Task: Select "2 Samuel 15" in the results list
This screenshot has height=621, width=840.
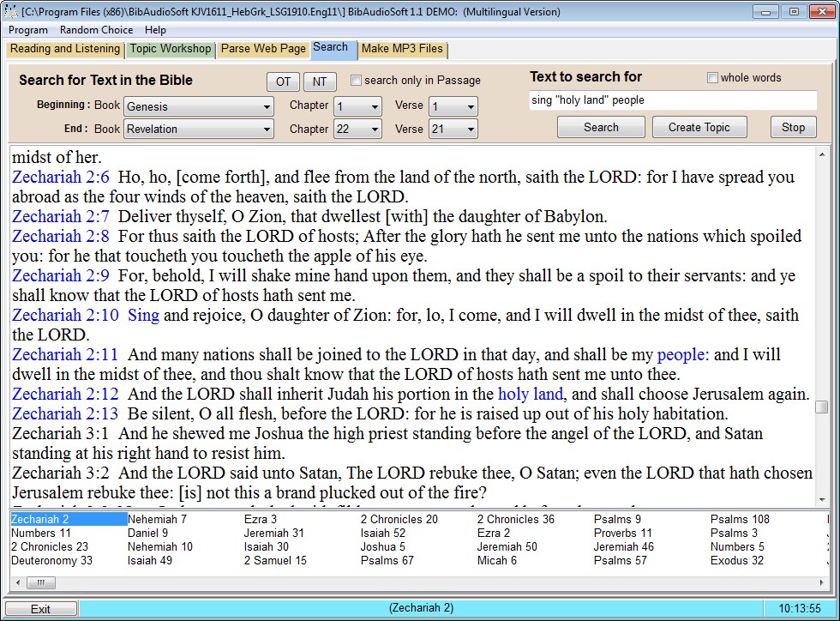Action: click(275, 561)
